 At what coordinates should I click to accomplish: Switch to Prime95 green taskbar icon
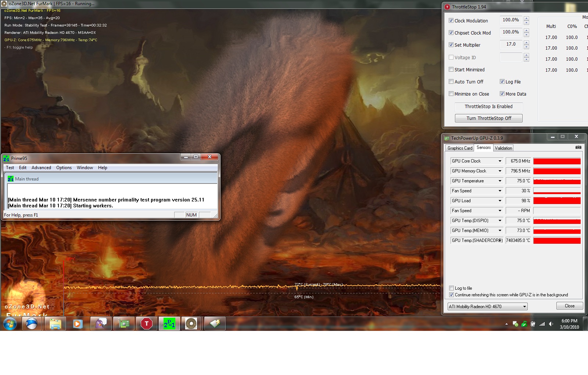coord(169,324)
